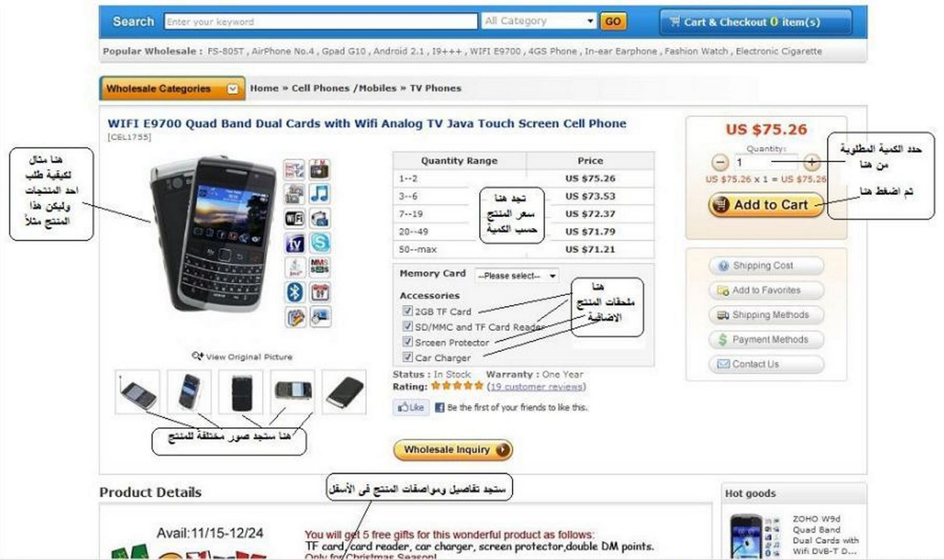The image size is (944, 560).
Task: Click the music note feature icon
Action: point(319,193)
